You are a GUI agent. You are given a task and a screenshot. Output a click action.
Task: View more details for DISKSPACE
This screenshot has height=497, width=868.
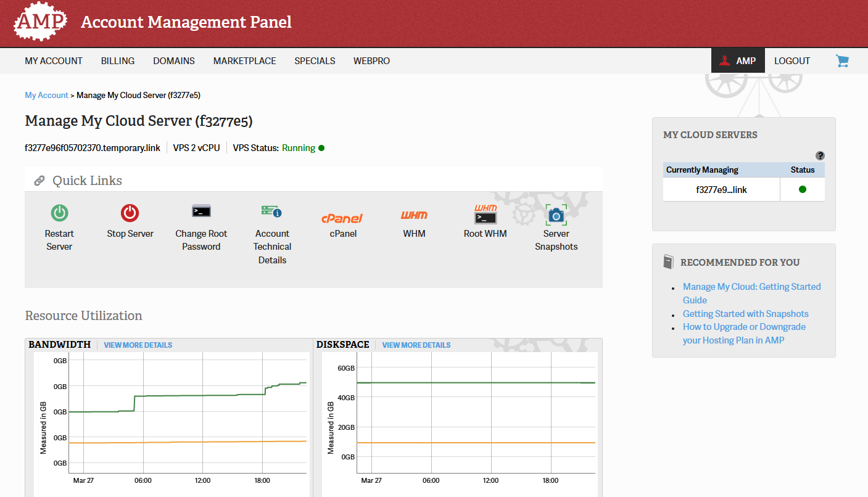click(416, 345)
